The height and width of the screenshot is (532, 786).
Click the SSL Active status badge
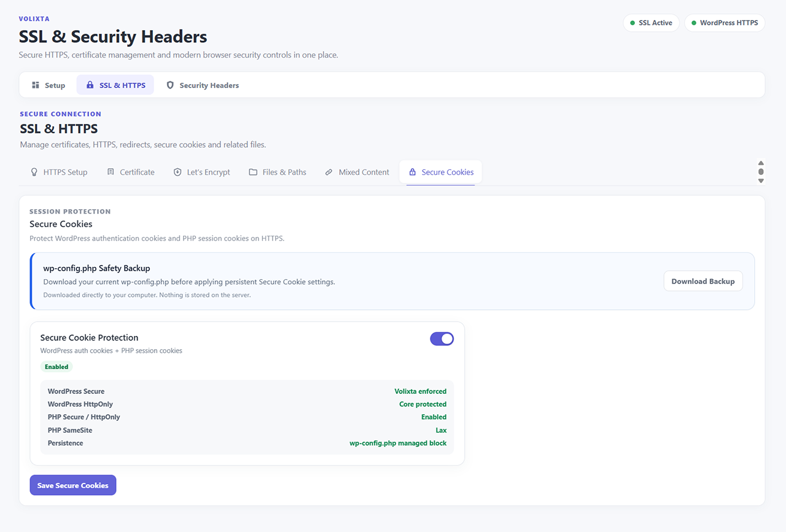click(x=652, y=23)
